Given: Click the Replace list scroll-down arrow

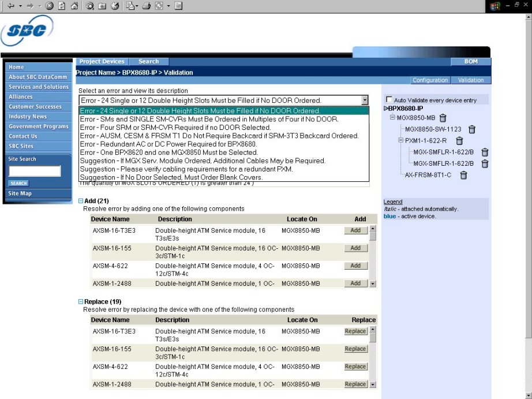Looking at the screenshot, I should click(x=373, y=385).
